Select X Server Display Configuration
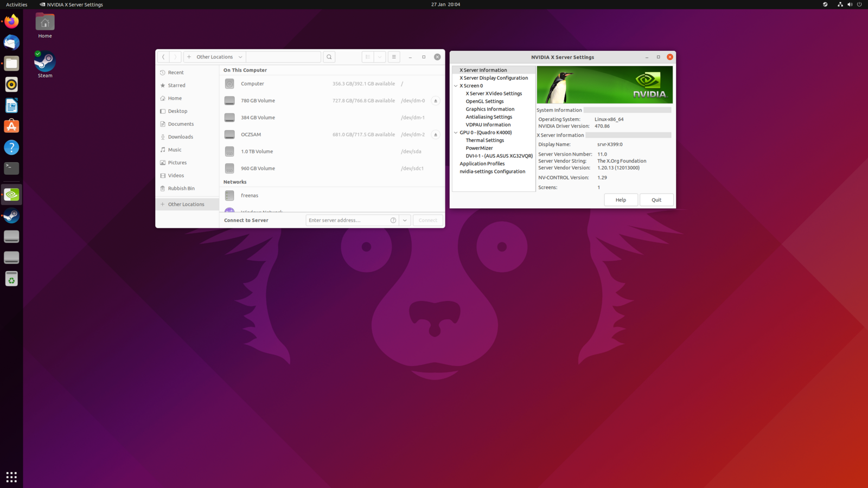Screen dimensions: 868x488 (x=494, y=78)
